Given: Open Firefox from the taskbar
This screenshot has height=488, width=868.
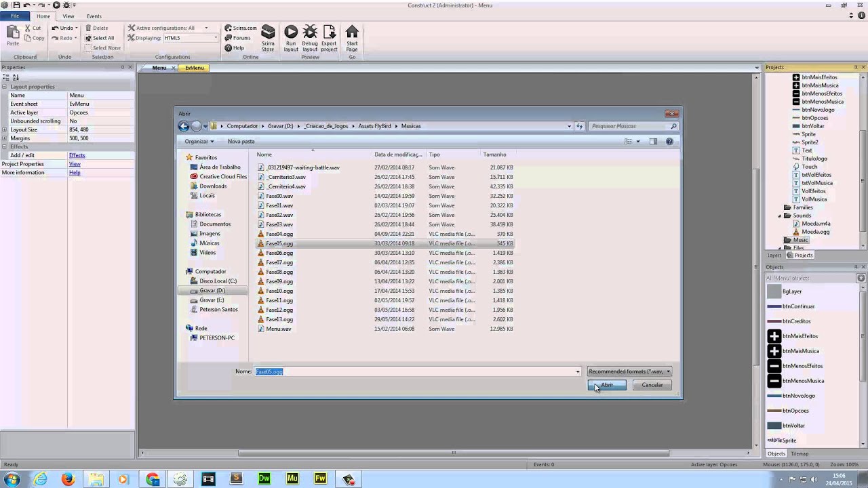Looking at the screenshot, I should point(68,479).
